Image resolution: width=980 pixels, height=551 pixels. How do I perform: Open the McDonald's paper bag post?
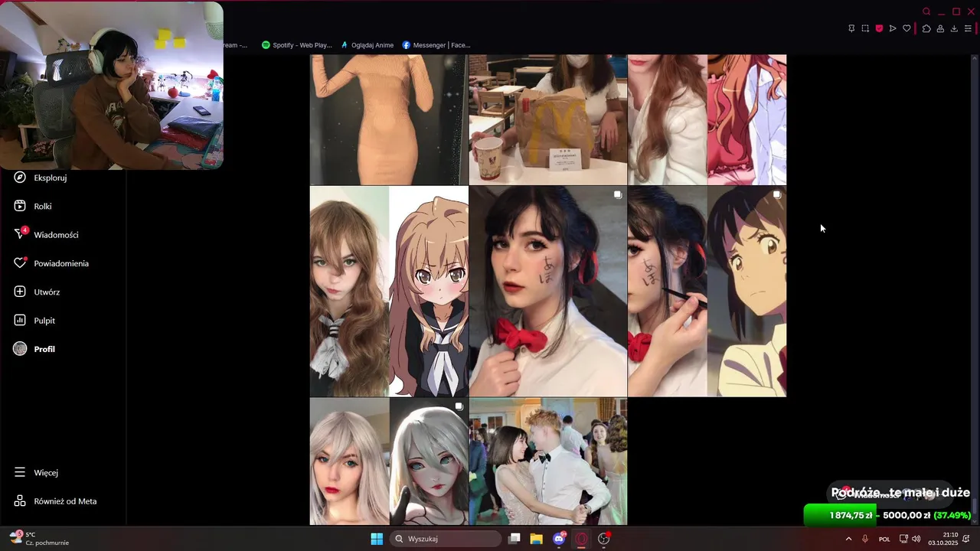[547, 119]
